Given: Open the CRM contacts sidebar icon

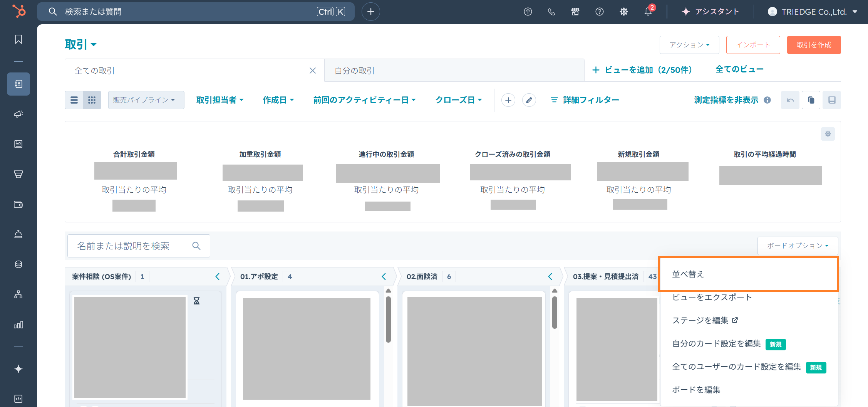Looking at the screenshot, I should [18, 84].
